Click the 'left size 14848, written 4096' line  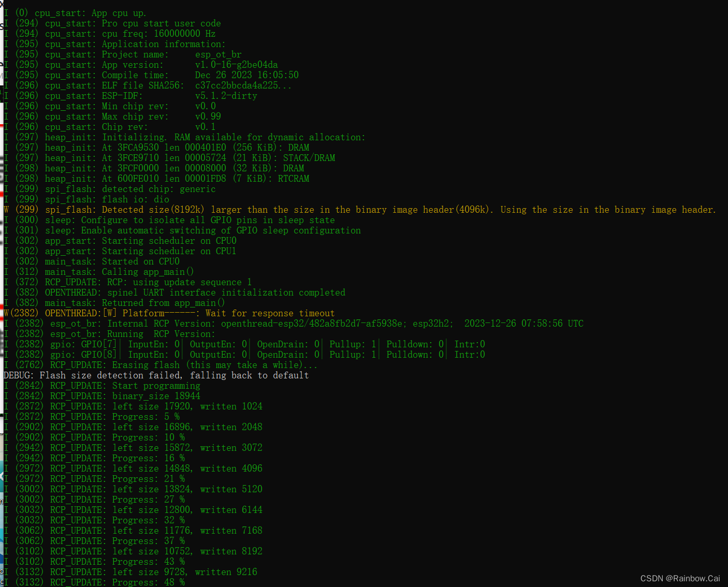[x=133, y=468]
